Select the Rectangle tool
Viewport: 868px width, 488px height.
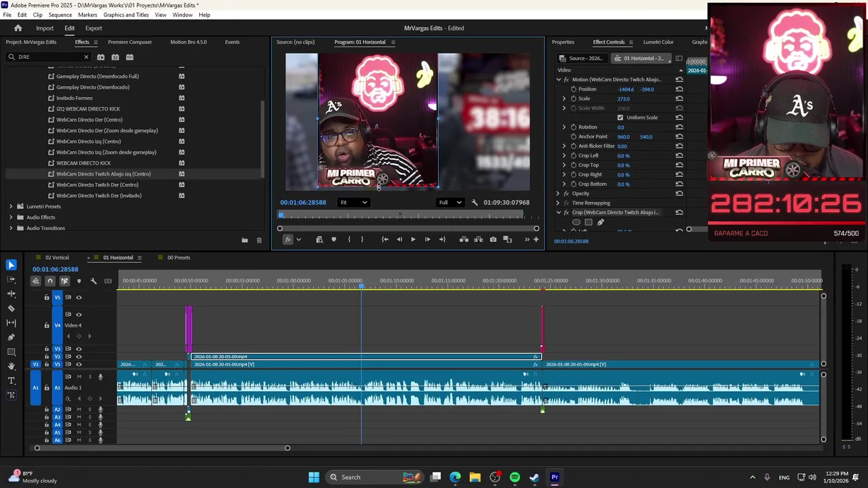[x=11, y=352]
